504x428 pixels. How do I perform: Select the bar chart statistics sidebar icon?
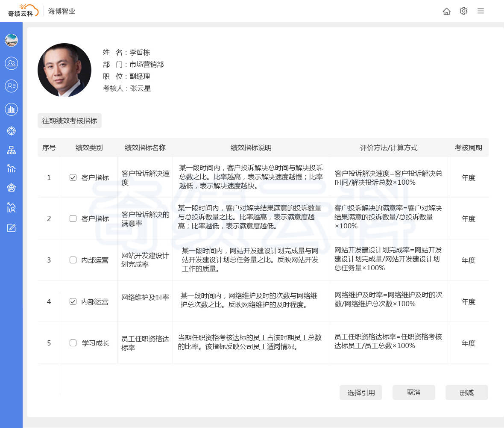(11, 109)
